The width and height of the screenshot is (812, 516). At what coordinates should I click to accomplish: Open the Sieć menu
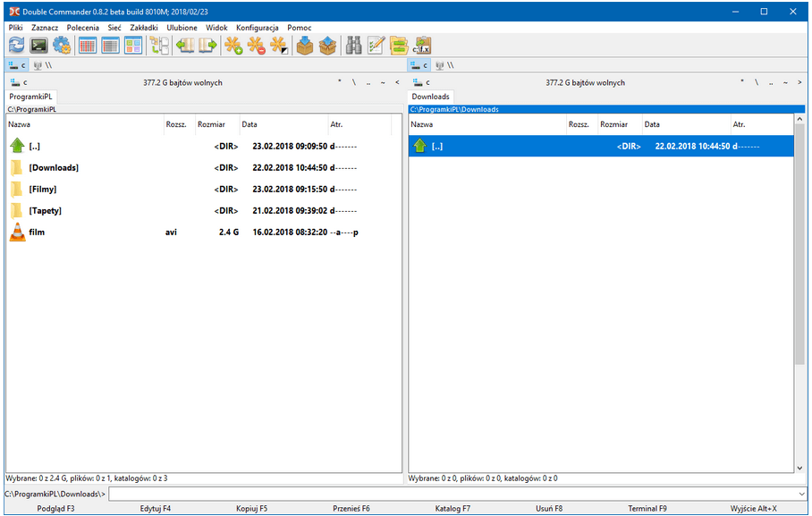[114, 28]
